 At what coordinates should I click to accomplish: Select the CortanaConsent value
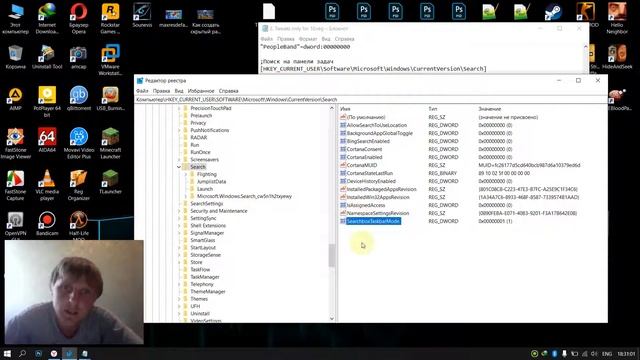[x=364, y=149]
